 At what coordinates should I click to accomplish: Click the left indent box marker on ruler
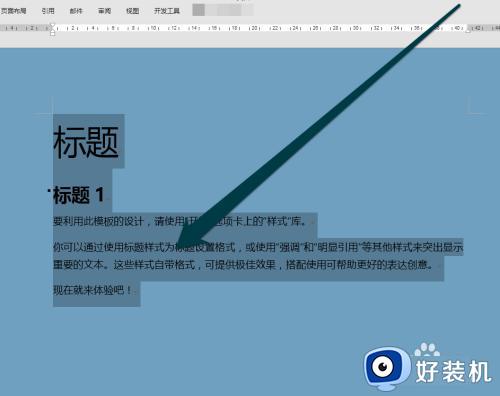pos(52,33)
